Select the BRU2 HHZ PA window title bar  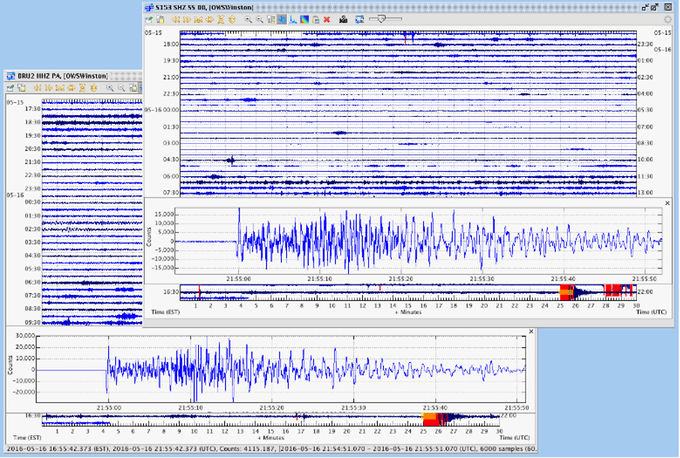point(60,75)
